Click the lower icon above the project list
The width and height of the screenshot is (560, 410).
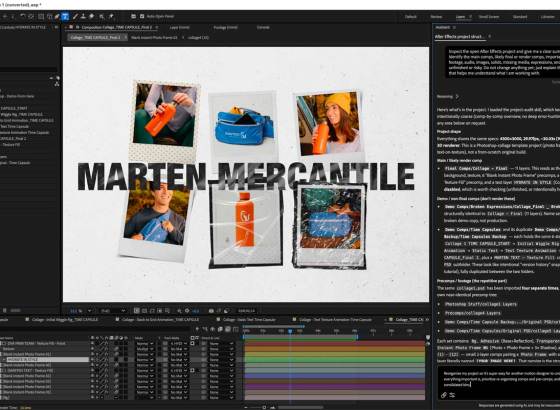coord(57,84)
